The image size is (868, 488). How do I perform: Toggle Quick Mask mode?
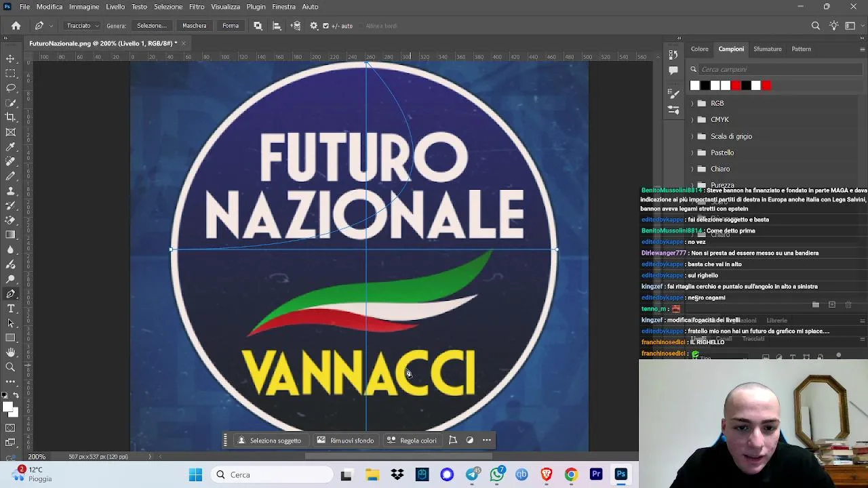(x=10, y=428)
